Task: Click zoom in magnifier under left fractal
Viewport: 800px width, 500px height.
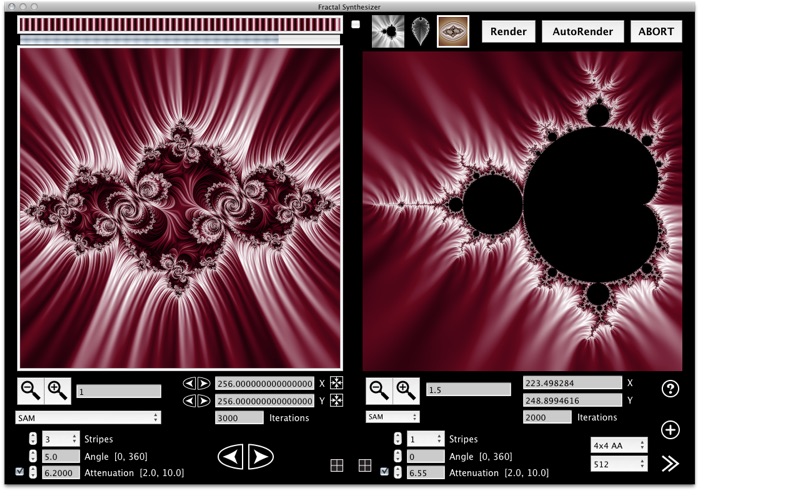Action: [x=57, y=390]
